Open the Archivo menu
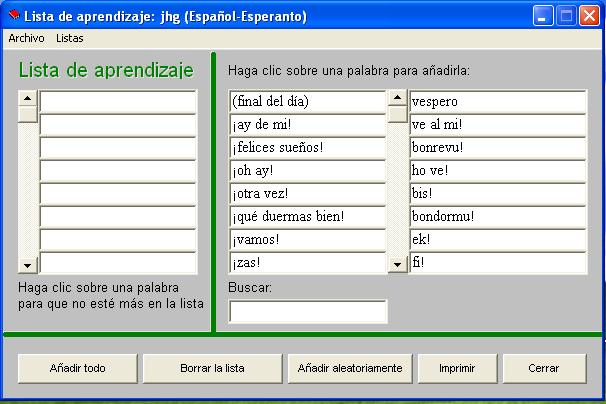606x404 pixels. point(26,38)
